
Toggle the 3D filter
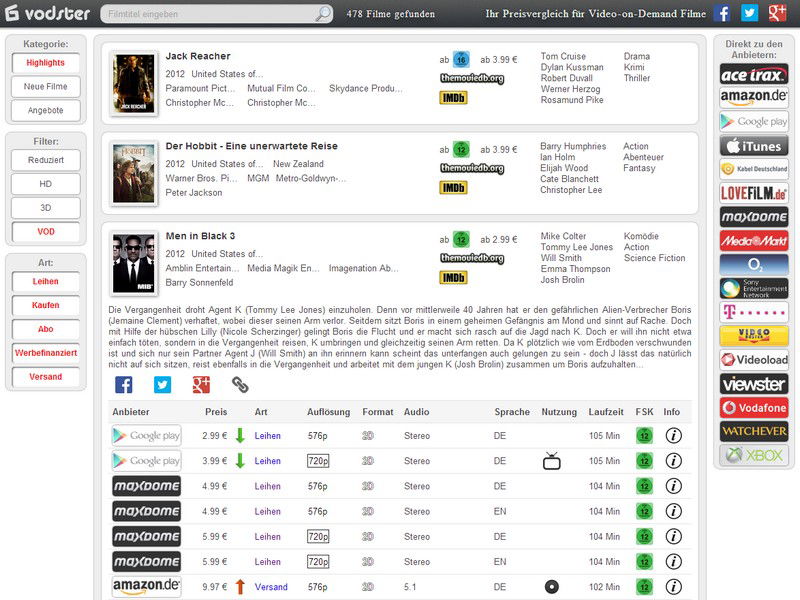[45, 208]
